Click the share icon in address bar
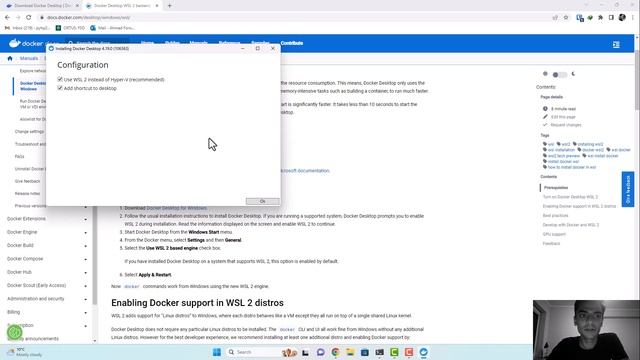This screenshot has height=360, width=640. (x=555, y=18)
